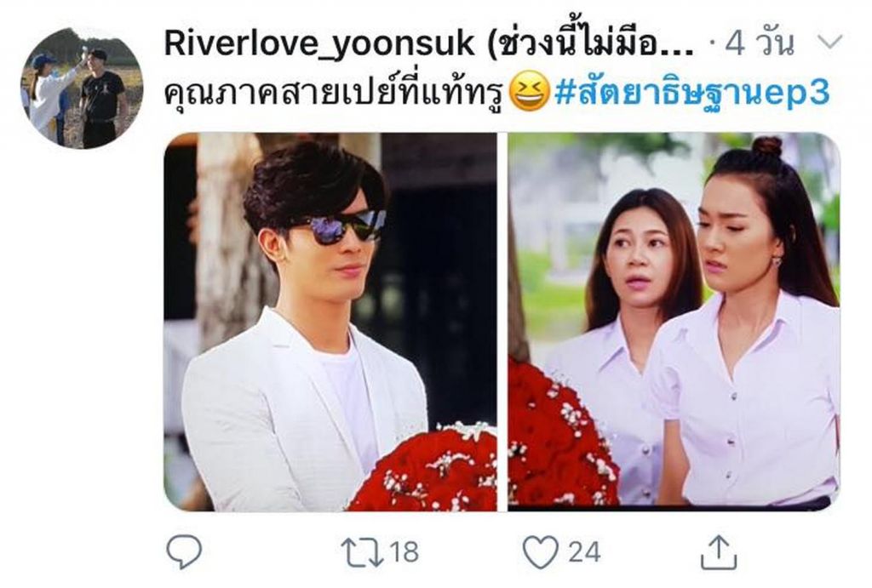Open the share sheet via upload-arrow icon
This screenshot has width=872, height=588.
click(719, 552)
